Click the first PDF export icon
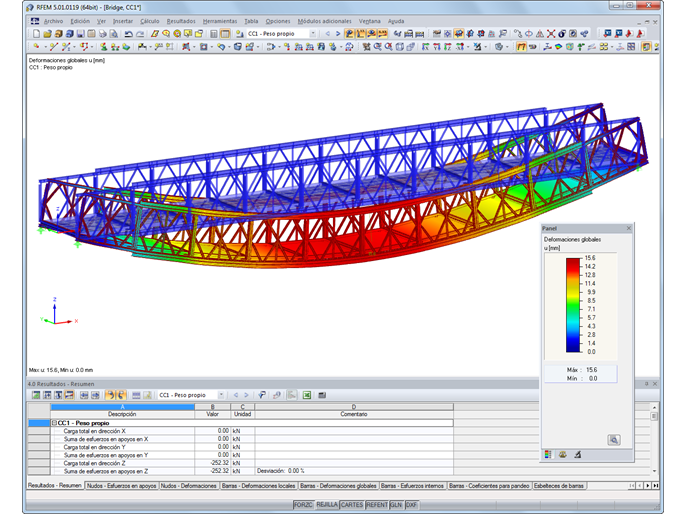The width and height of the screenshot is (686, 514). (x=629, y=34)
